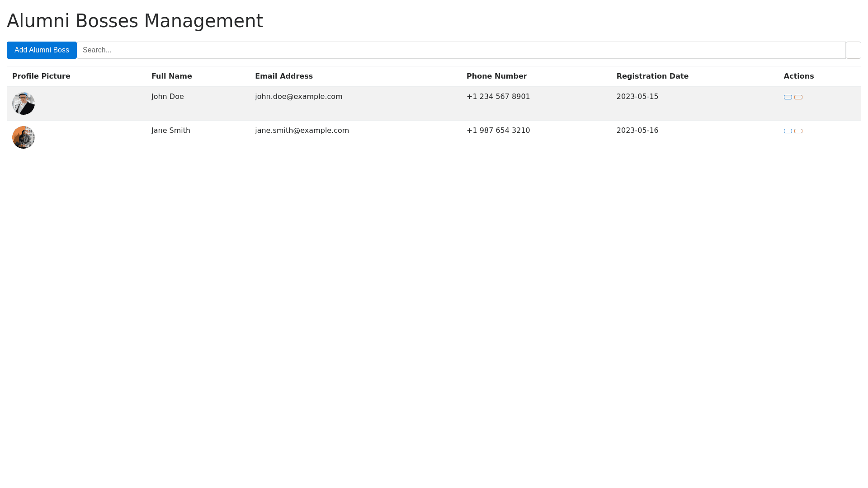Open Jane Smith's profile picture
Viewport: 868px width, 488px height.
pos(24,137)
